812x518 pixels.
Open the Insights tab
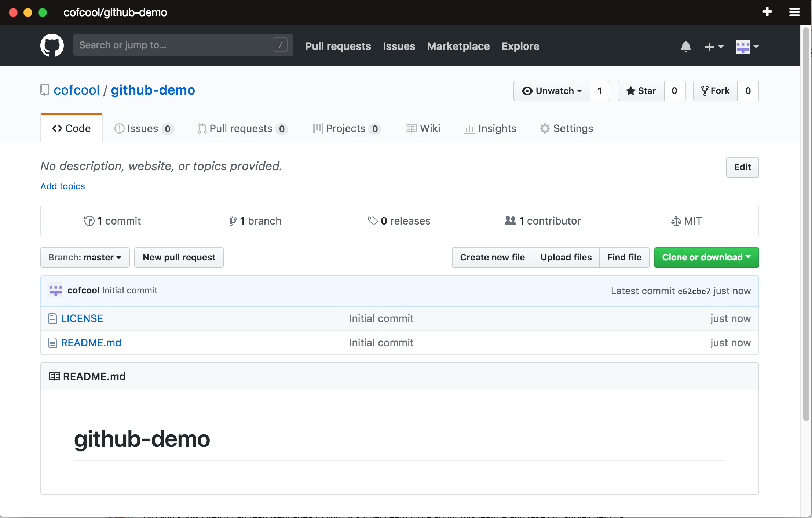coord(490,128)
